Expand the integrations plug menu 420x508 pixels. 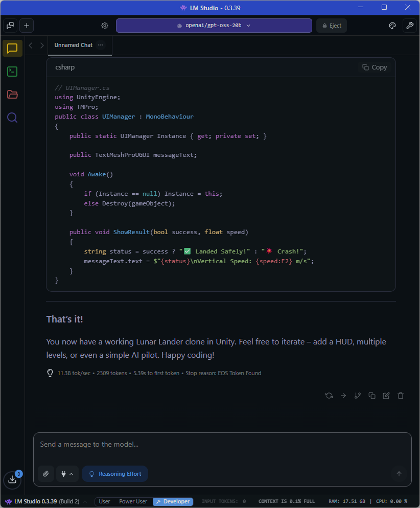click(67, 474)
